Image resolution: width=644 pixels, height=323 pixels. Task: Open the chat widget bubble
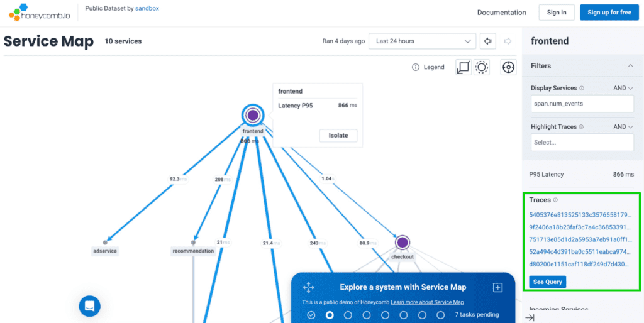click(x=89, y=306)
